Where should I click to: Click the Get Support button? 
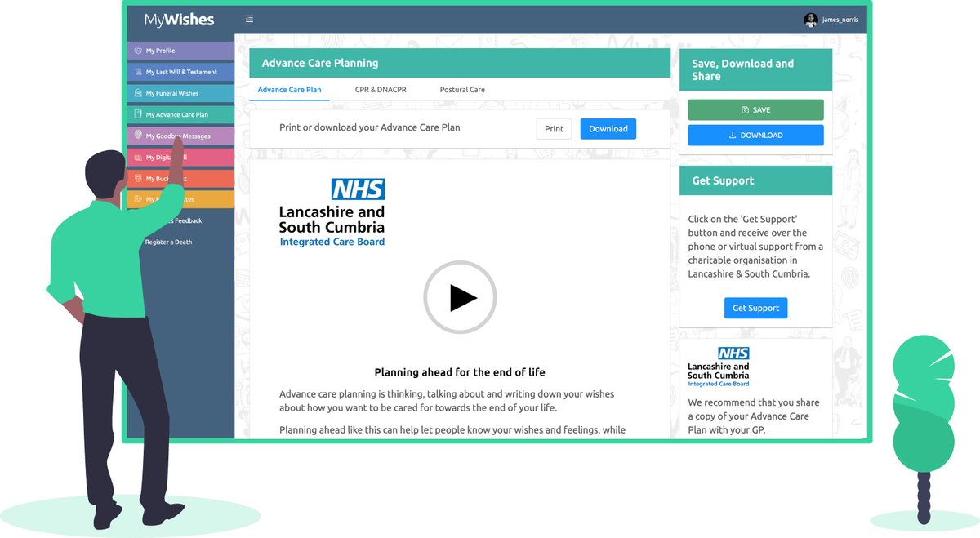[755, 308]
